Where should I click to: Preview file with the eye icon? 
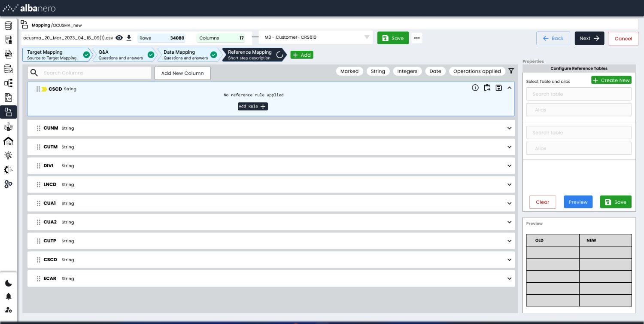click(x=119, y=38)
